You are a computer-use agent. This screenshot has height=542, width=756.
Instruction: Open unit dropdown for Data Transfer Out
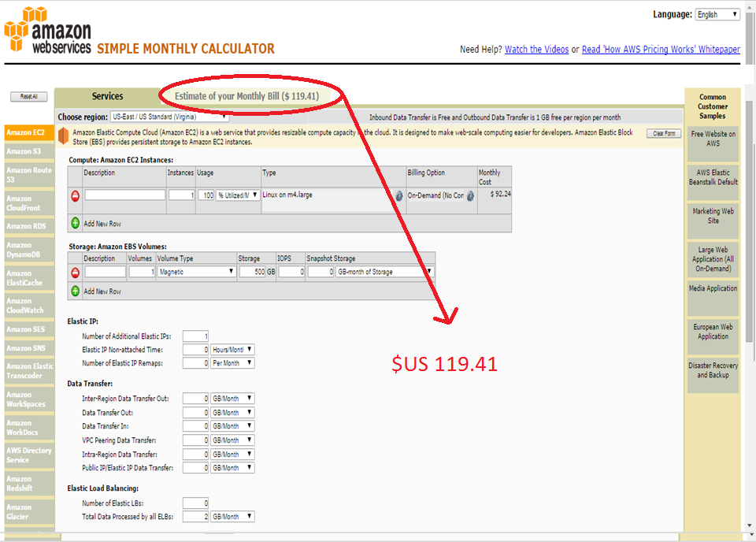(232, 413)
